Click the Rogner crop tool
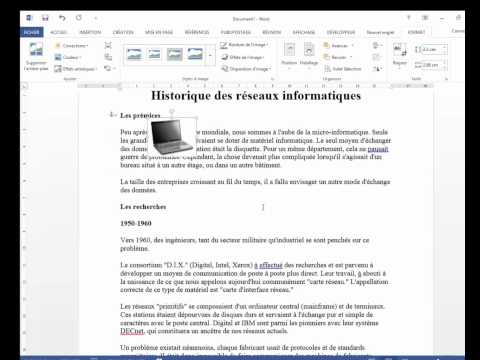The width and height of the screenshot is (480, 360). (x=400, y=55)
